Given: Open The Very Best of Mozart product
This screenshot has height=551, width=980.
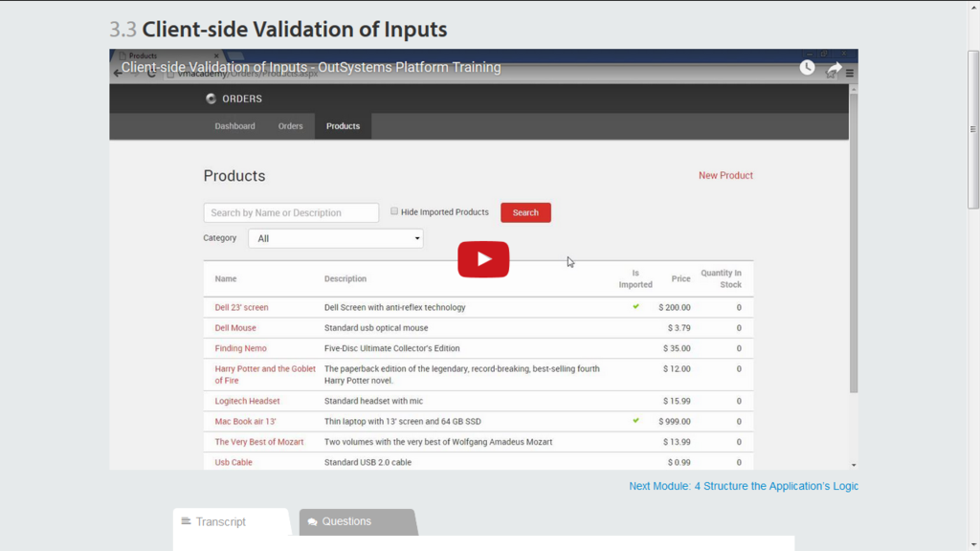Looking at the screenshot, I should pos(259,442).
